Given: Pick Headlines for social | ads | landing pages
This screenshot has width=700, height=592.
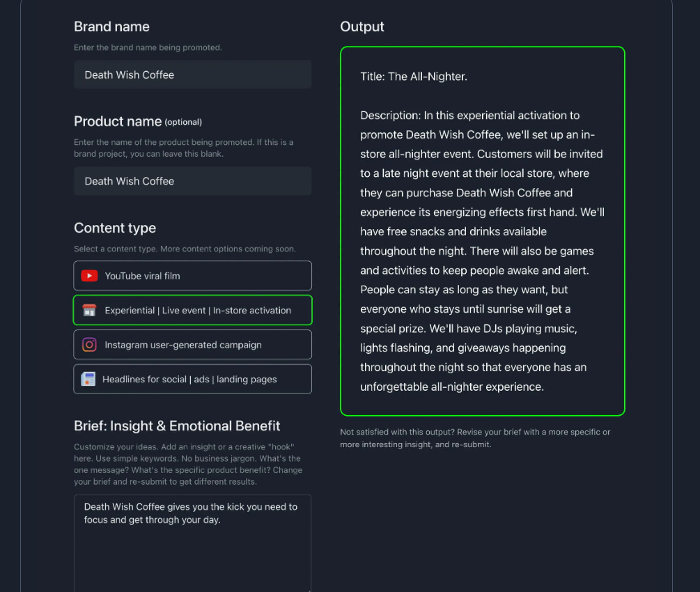Looking at the screenshot, I should [192, 379].
